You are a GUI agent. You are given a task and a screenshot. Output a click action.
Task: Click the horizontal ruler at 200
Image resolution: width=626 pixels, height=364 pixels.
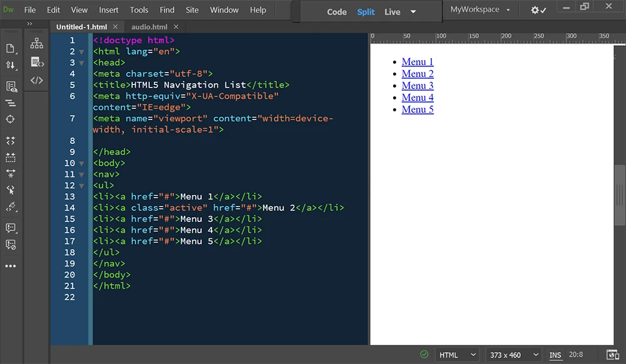[x=506, y=37]
